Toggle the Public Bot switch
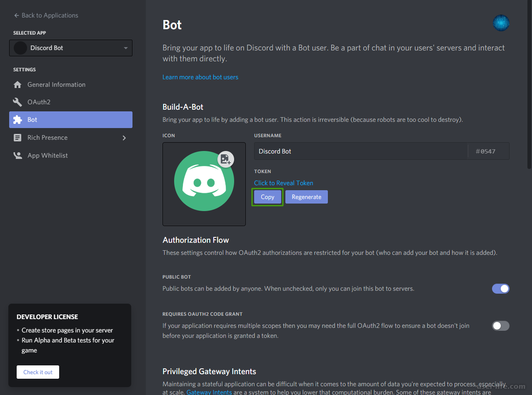Screen dimensions: 532x395 click(x=501, y=289)
